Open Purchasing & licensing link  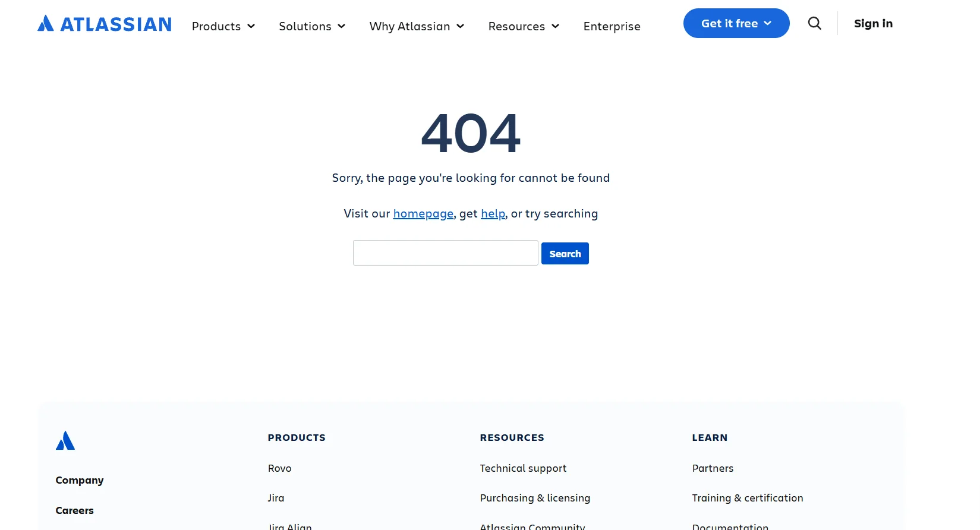click(535, 498)
